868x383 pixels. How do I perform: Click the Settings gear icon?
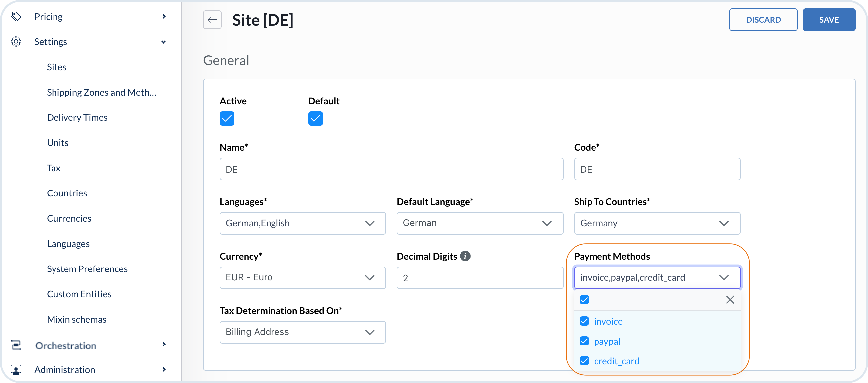pyautogui.click(x=16, y=42)
